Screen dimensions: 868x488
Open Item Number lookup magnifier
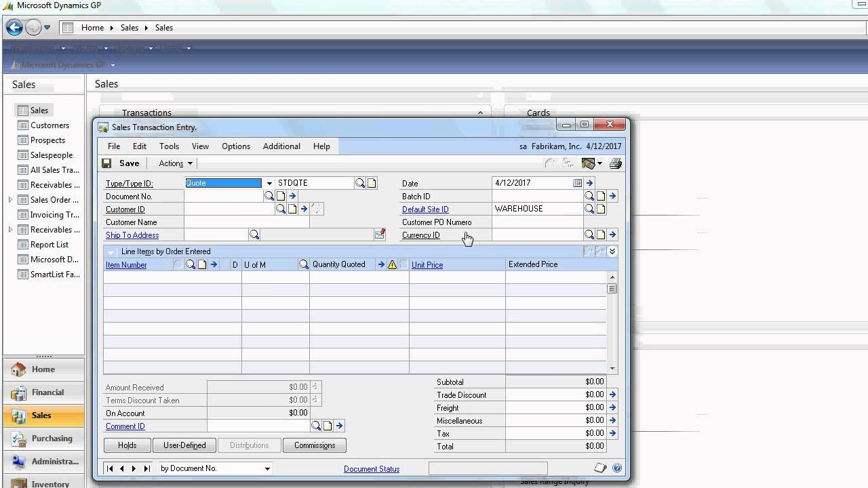pyautogui.click(x=191, y=265)
